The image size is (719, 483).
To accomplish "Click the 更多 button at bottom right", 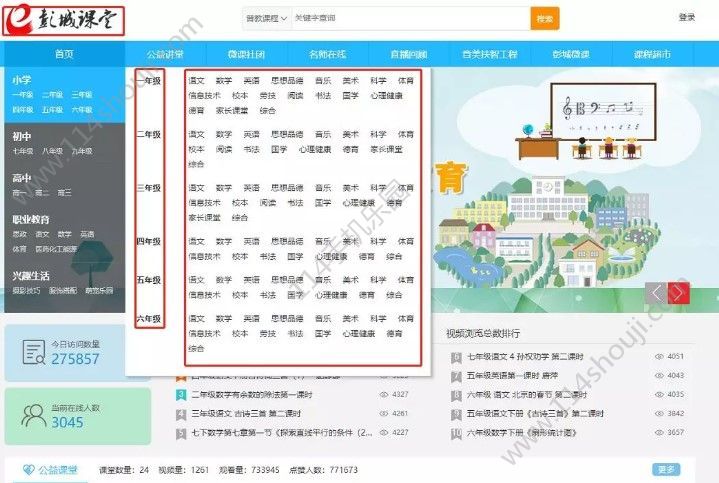I will click(666, 470).
